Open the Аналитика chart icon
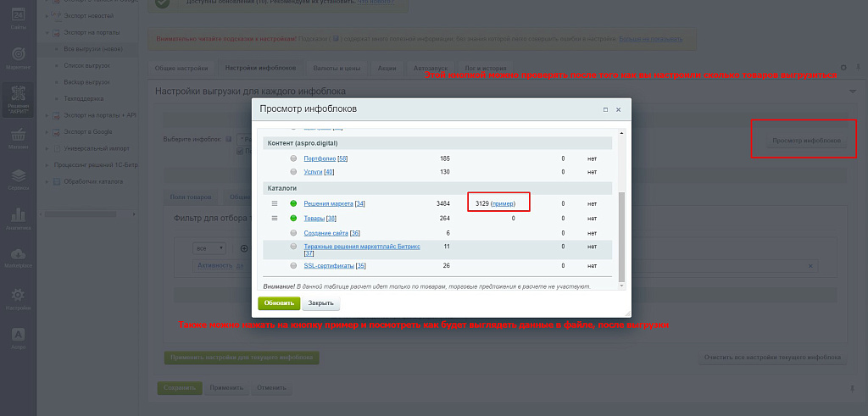The height and width of the screenshot is (416, 868). tap(18, 219)
